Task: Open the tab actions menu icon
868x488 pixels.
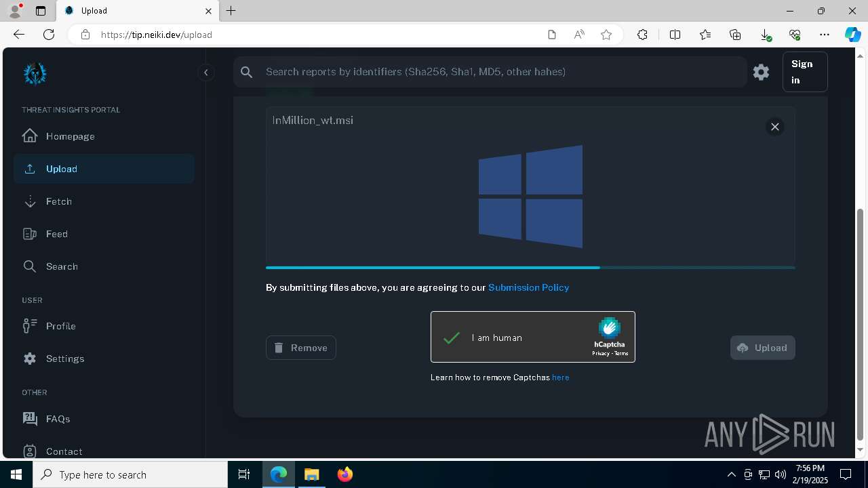Action: pyautogui.click(x=41, y=11)
